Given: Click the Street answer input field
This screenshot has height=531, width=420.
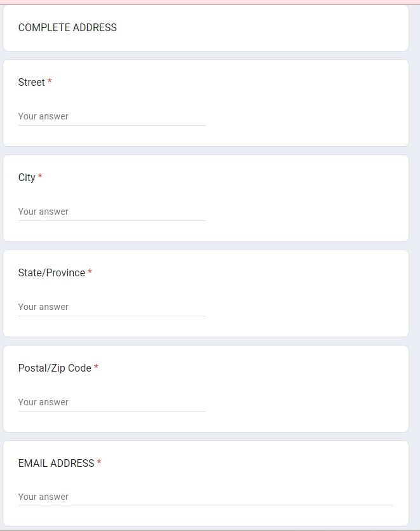Looking at the screenshot, I should [x=112, y=117].
